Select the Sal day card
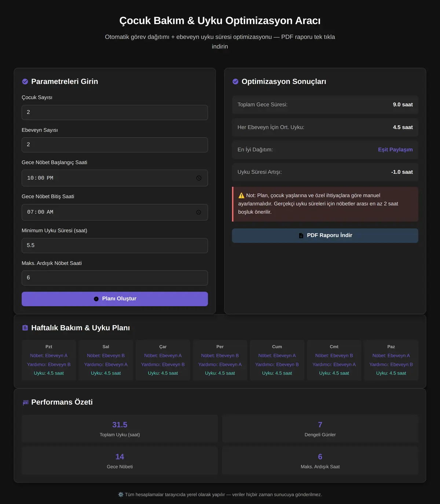 click(106, 360)
